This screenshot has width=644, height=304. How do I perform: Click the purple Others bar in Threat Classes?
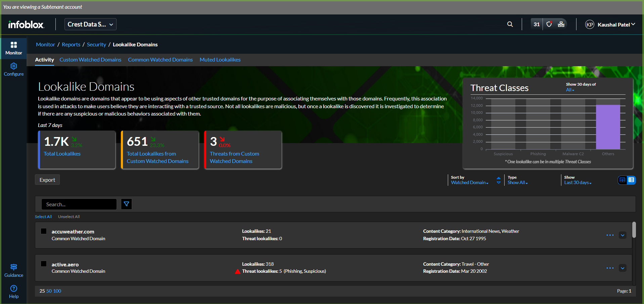608,127
